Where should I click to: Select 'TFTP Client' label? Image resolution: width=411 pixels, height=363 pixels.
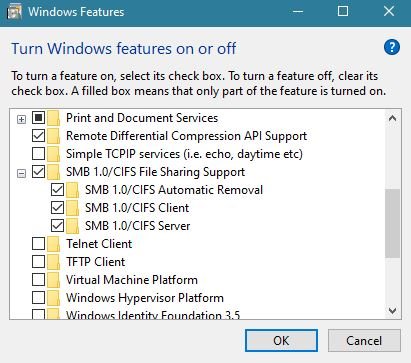tap(95, 262)
